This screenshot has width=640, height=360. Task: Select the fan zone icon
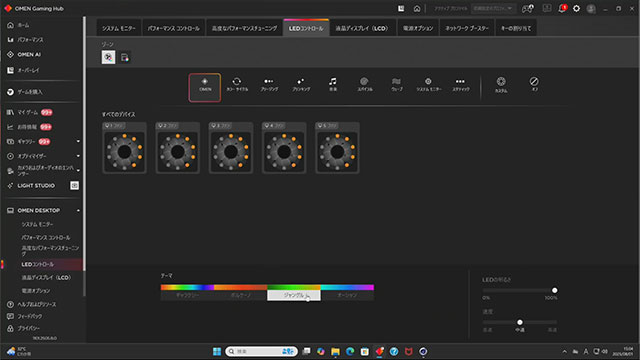pos(108,57)
